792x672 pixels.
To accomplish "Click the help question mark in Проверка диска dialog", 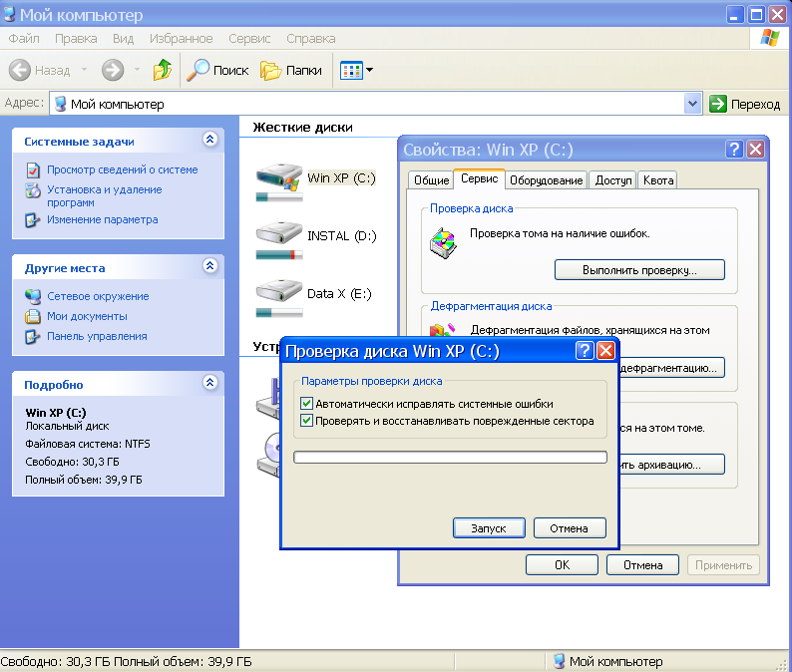I will coord(586,351).
